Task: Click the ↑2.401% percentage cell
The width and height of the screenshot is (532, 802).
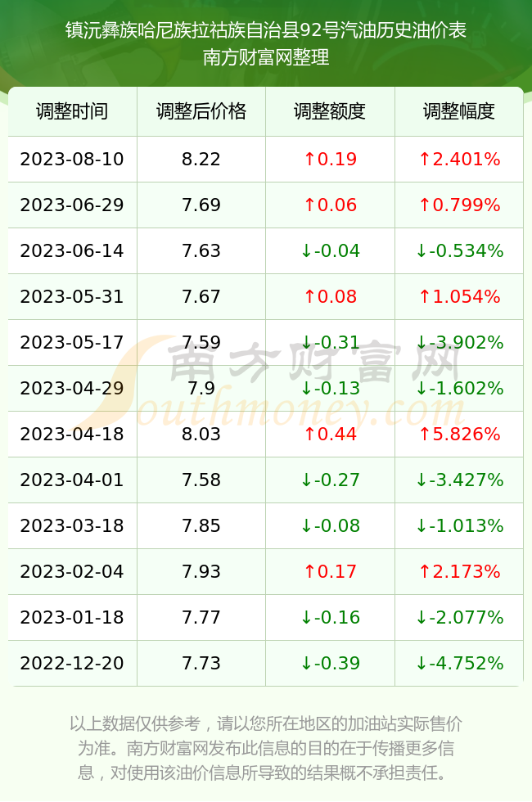Action: (x=459, y=159)
